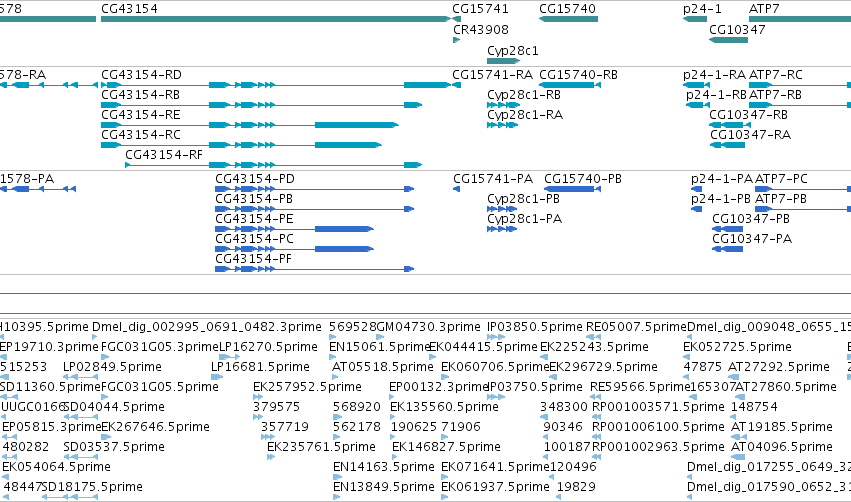This screenshot has width=851, height=502.
Task: Select the CG15741-RA transcript label
Action: click(493, 74)
